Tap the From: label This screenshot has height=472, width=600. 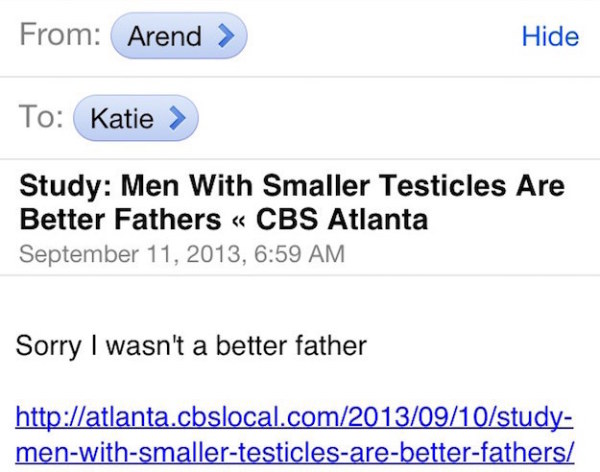coord(60,34)
